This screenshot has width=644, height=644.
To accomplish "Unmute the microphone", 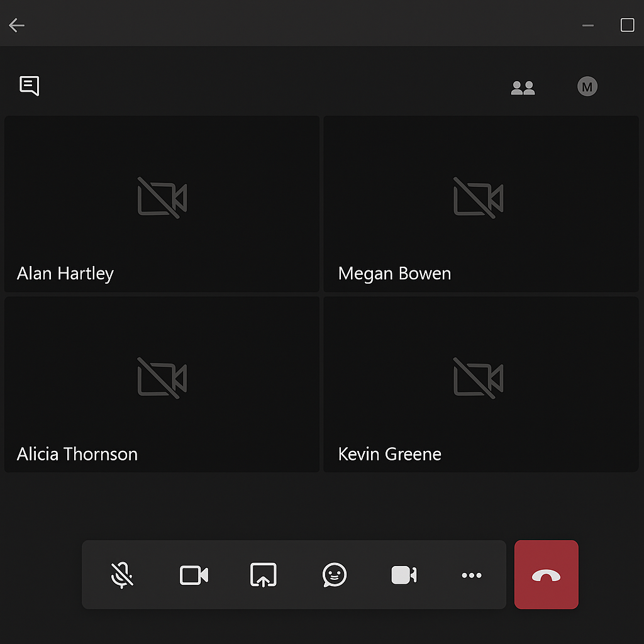I will click(122, 575).
